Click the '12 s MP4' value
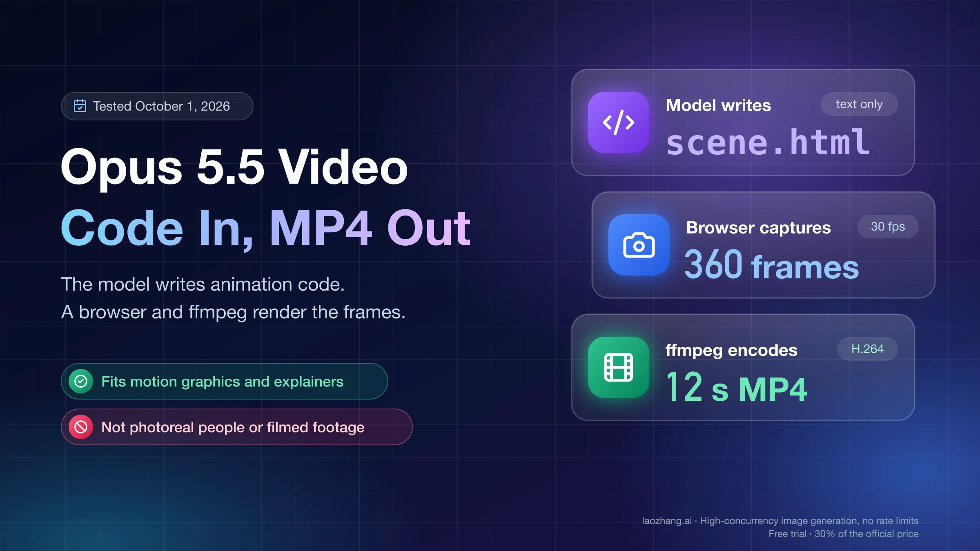Screen dimensions: 980x551 point(737,387)
